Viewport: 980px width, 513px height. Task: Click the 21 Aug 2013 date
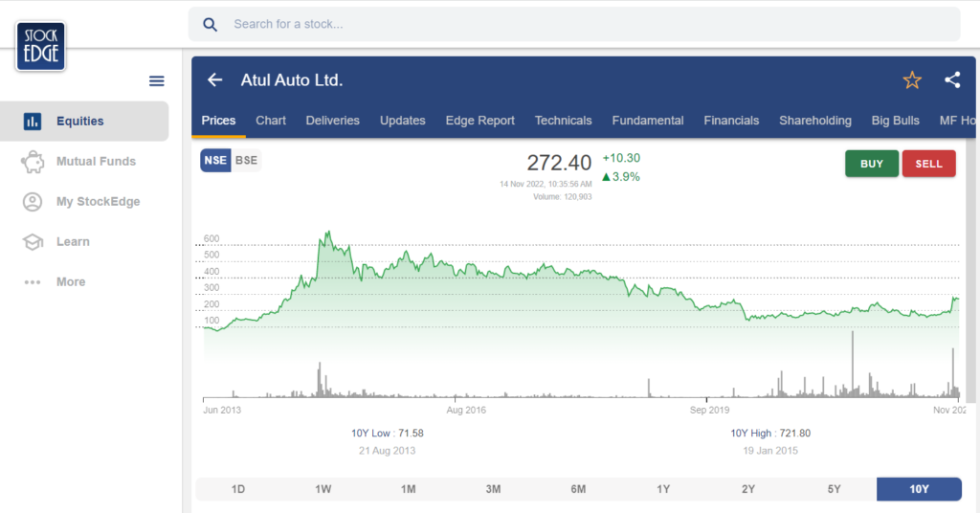pyautogui.click(x=387, y=451)
